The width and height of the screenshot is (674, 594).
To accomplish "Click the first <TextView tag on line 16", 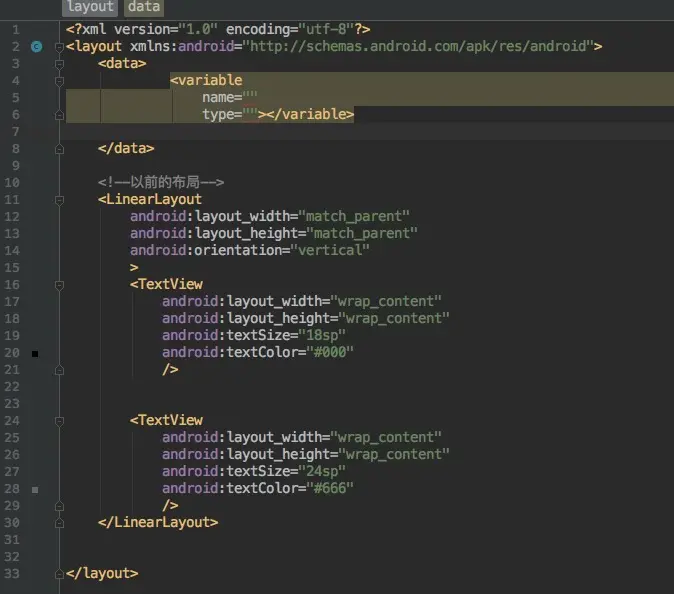I will tap(166, 284).
